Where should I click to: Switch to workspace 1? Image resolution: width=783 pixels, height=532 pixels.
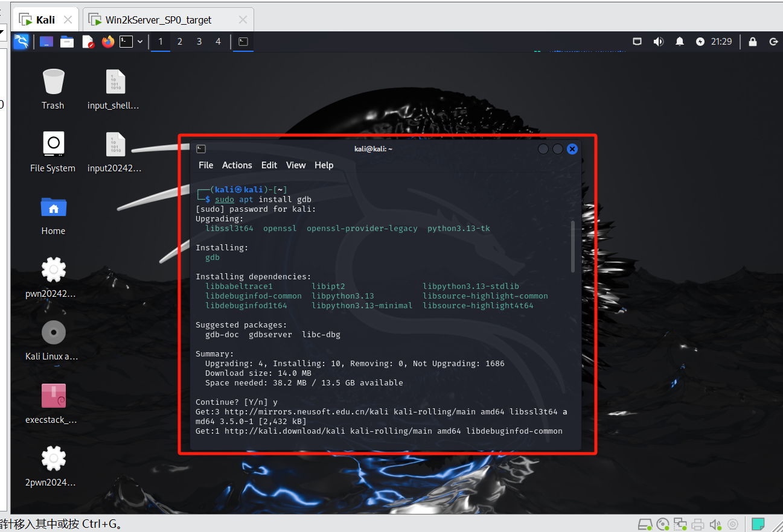click(x=161, y=42)
